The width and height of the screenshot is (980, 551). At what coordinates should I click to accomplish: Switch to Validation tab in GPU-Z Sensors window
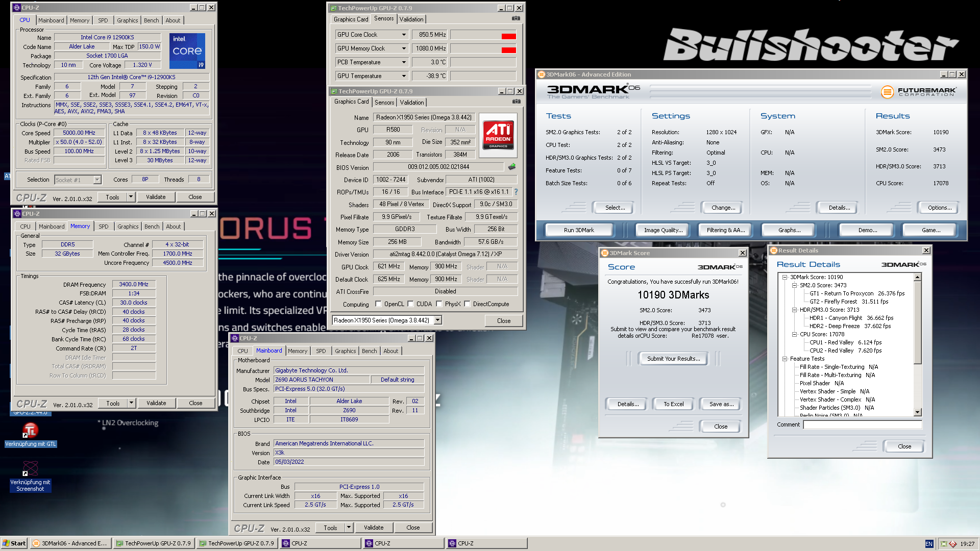(x=411, y=19)
